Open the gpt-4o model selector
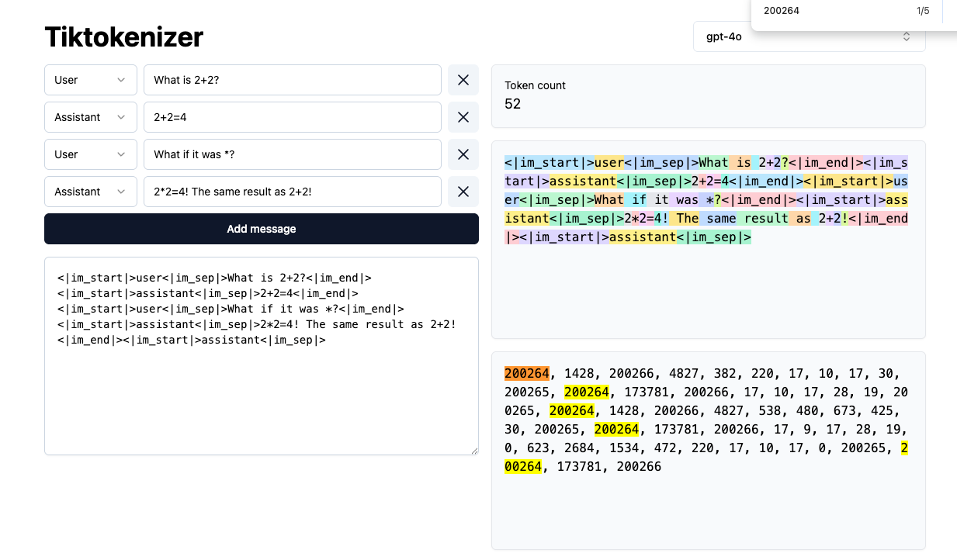The width and height of the screenshot is (957, 560). tap(809, 36)
